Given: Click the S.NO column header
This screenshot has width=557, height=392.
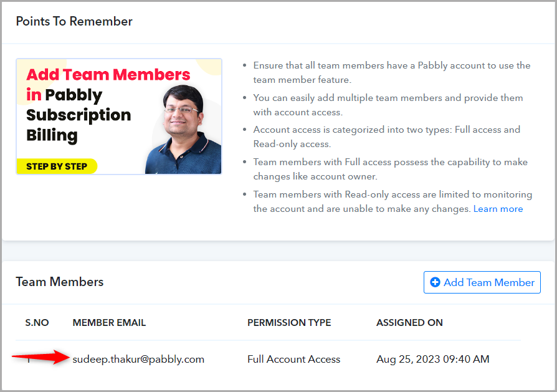Looking at the screenshot, I should click(37, 323).
